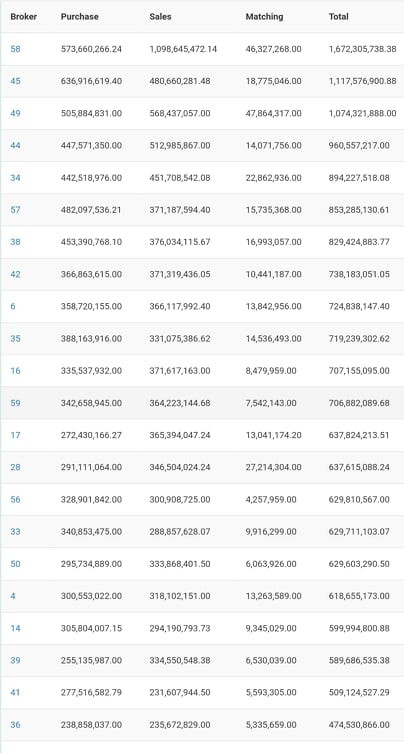
Task: Open broker 45 link
Action: click(x=15, y=81)
